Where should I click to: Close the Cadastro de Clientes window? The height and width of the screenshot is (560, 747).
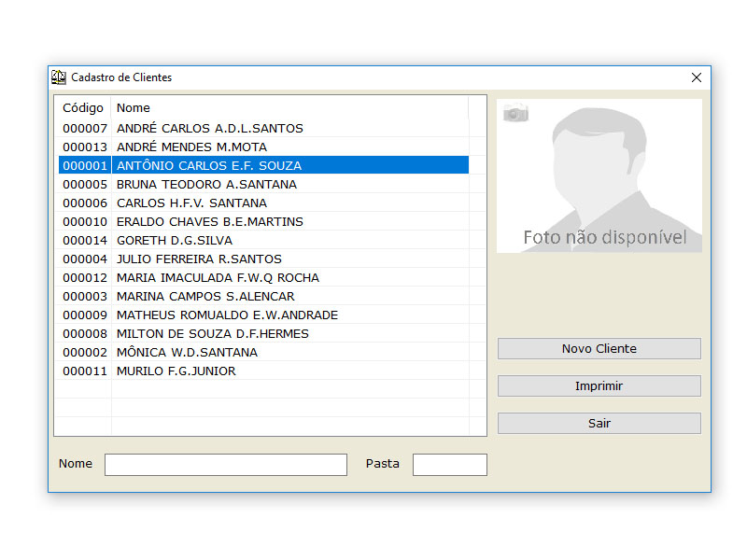(696, 77)
